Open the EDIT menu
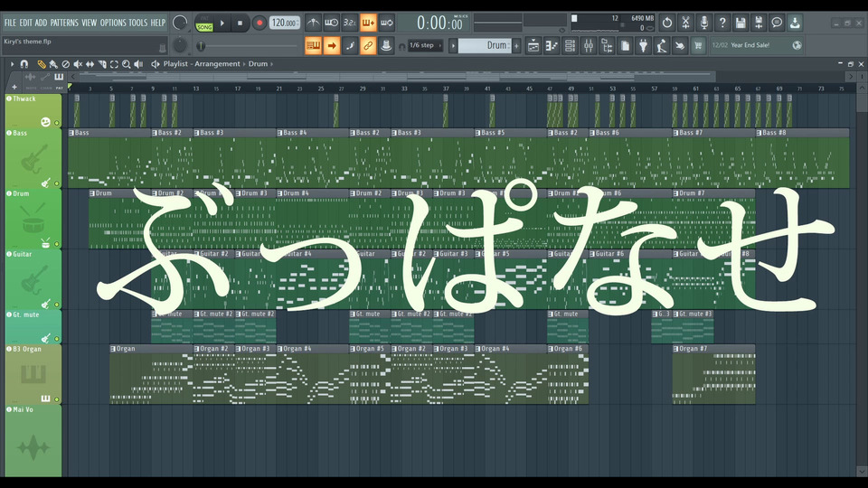 coord(25,23)
